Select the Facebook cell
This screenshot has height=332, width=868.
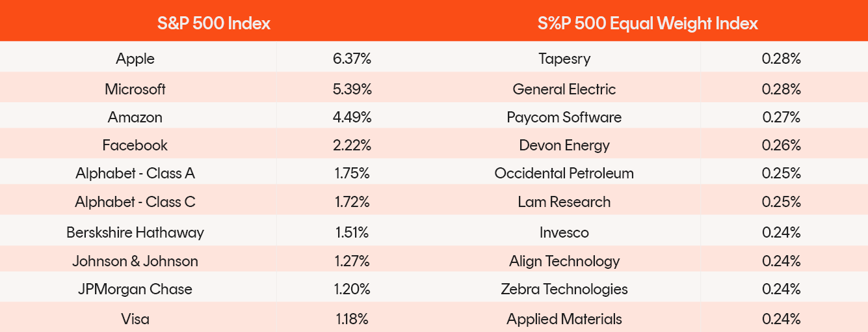tap(135, 145)
